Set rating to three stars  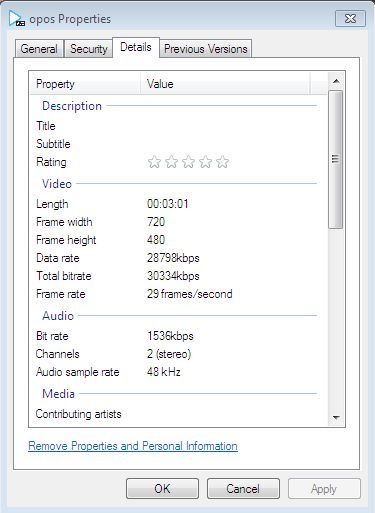[x=188, y=162]
